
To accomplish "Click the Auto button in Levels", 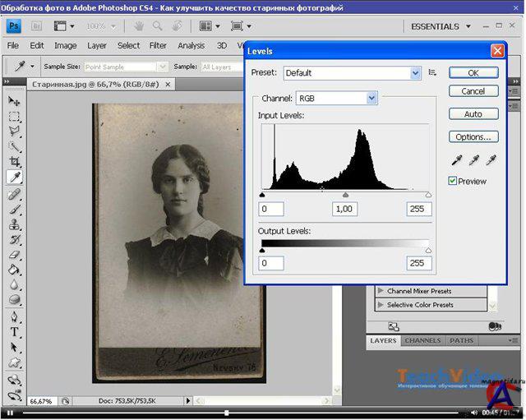I will [473, 114].
